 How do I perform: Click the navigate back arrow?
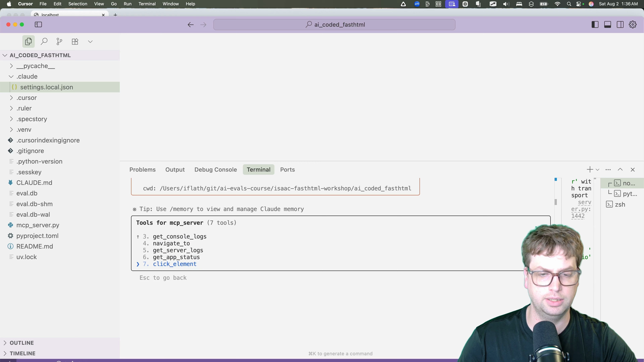[191, 24]
